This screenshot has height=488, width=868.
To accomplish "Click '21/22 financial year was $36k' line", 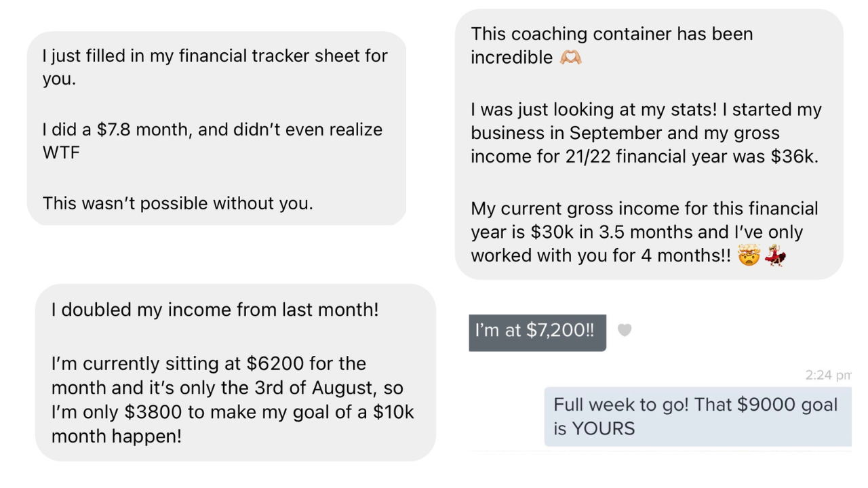I will [644, 157].
